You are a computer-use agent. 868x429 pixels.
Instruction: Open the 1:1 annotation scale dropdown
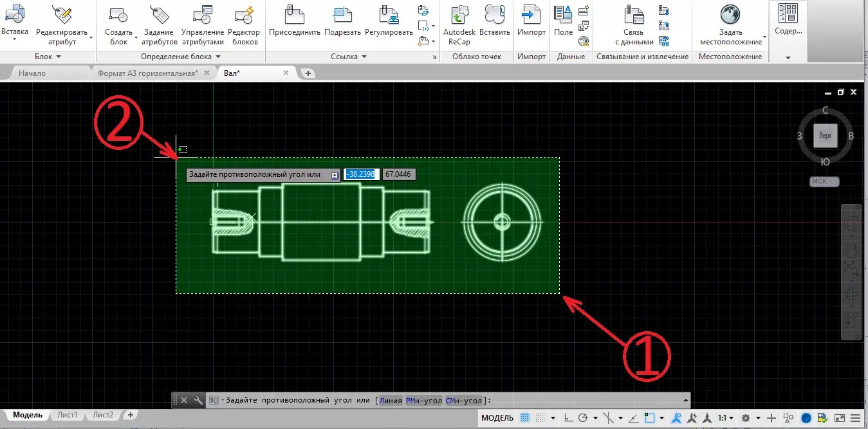click(725, 418)
